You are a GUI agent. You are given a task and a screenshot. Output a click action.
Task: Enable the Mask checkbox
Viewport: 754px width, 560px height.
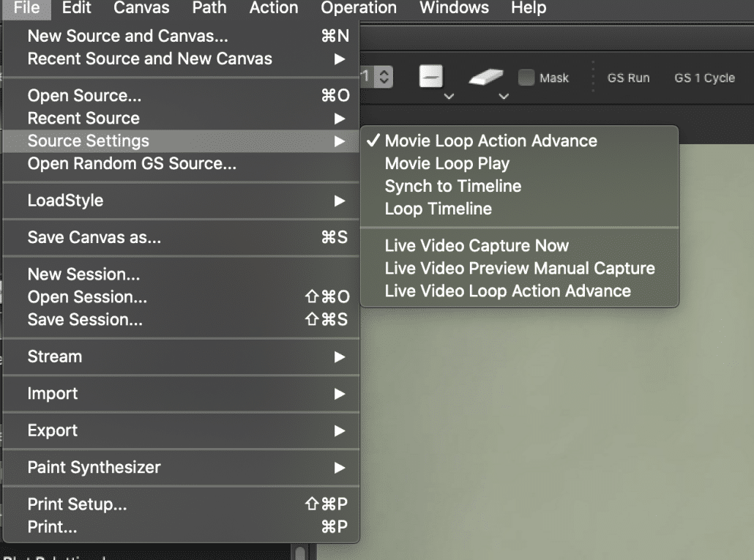[525, 77]
